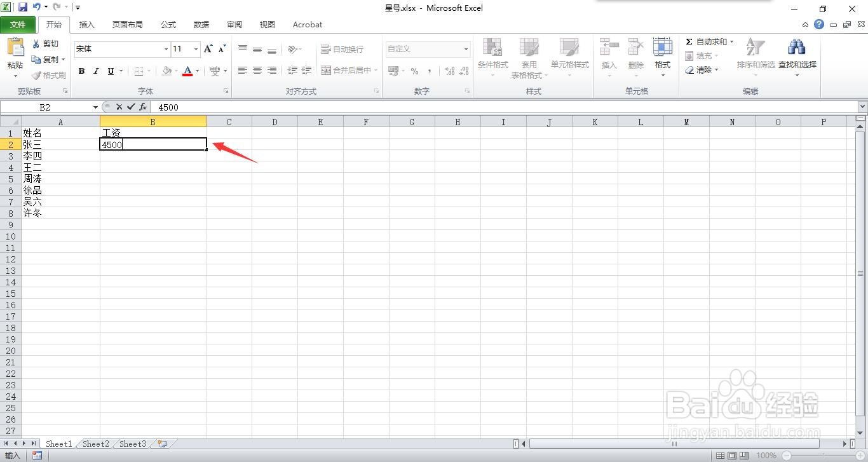Open AutoSum (自动求和) dropdown arrow
This screenshot has height=462, width=868.
pos(731,42)
